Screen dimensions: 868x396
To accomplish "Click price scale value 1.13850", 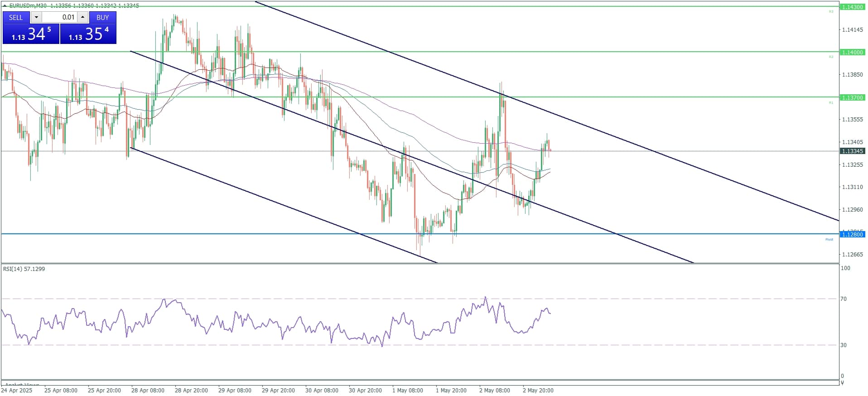I will (x=852, y=74).
